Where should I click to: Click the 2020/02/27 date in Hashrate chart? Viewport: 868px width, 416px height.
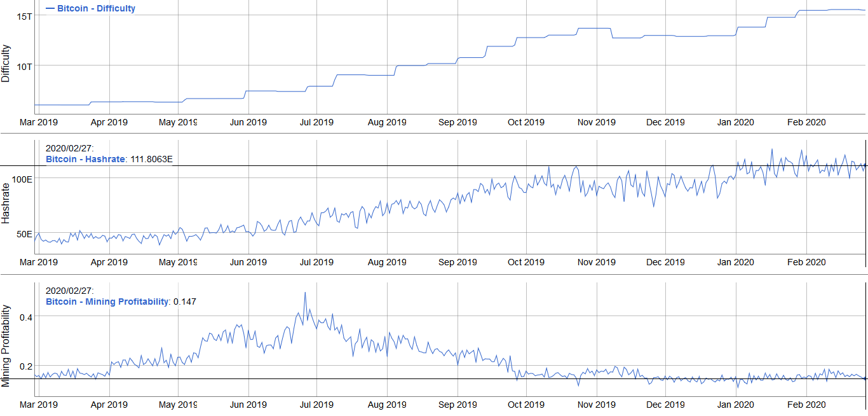coord(70,149)
